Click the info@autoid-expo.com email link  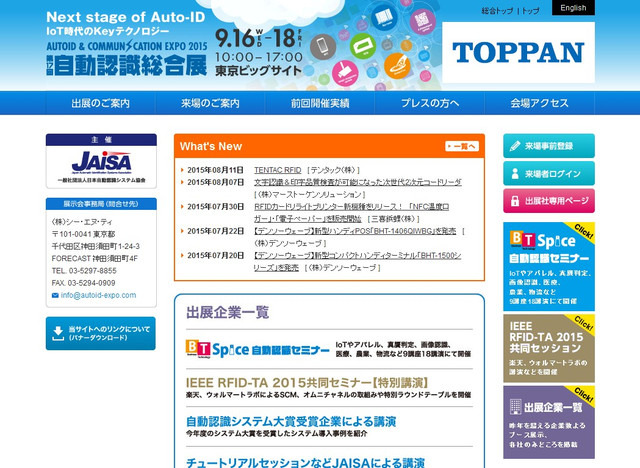(x=98, y=295)
